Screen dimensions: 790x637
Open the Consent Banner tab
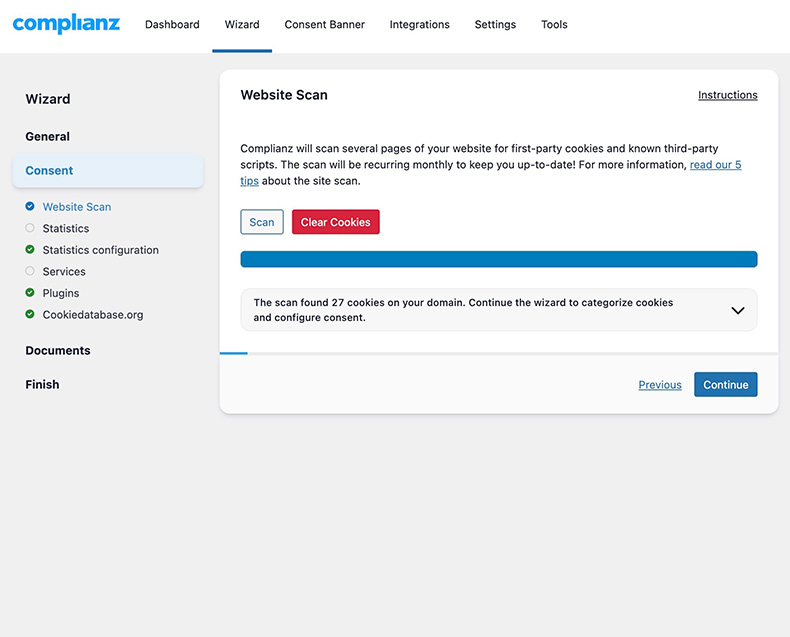[324, 24]
